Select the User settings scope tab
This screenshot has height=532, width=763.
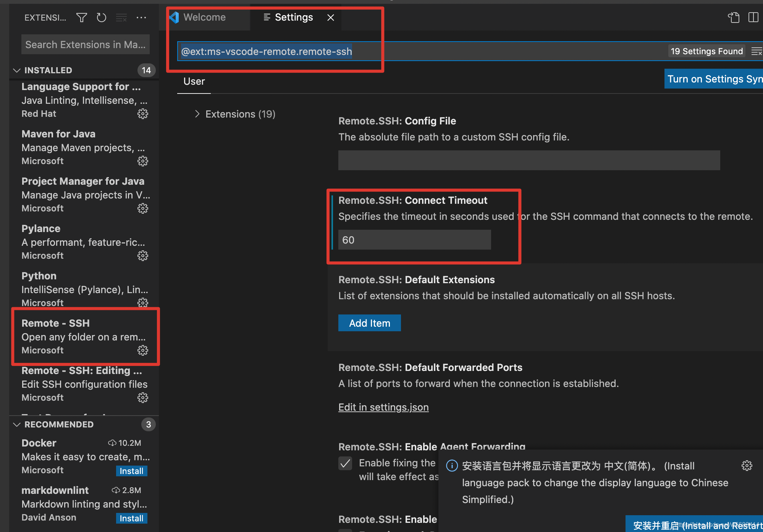click(194, 81)
